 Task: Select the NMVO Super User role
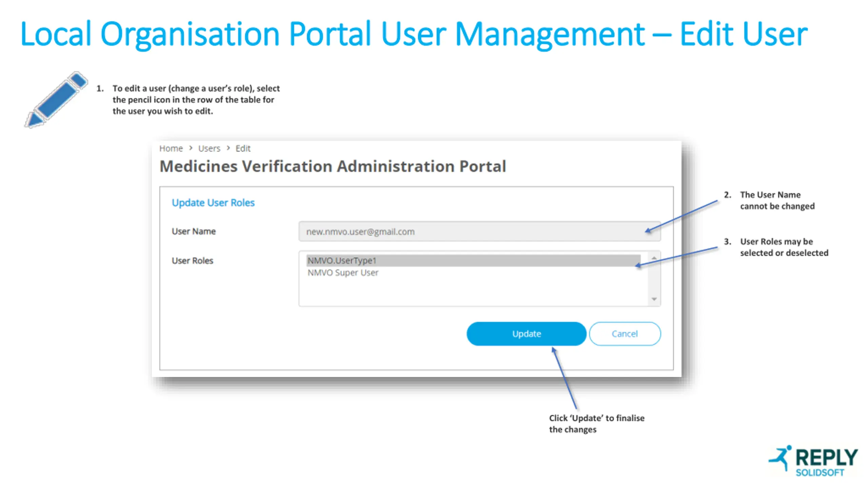[343, 273]
